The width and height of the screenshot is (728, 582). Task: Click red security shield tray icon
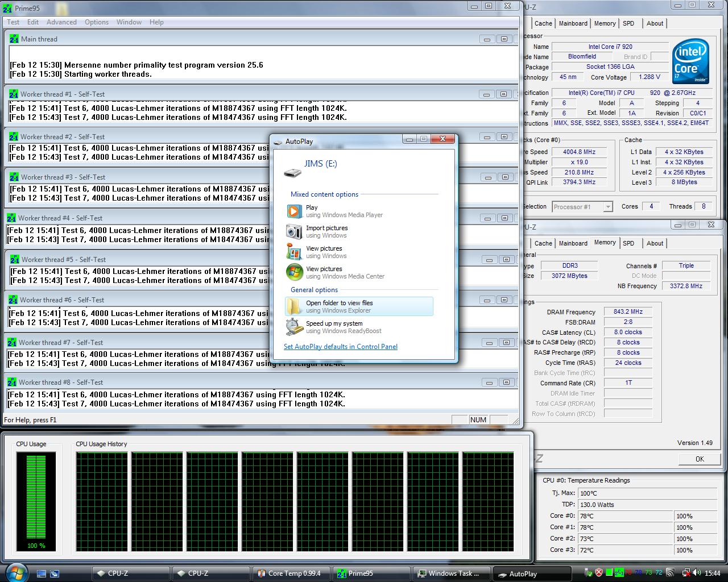click(x=599, y=573)
